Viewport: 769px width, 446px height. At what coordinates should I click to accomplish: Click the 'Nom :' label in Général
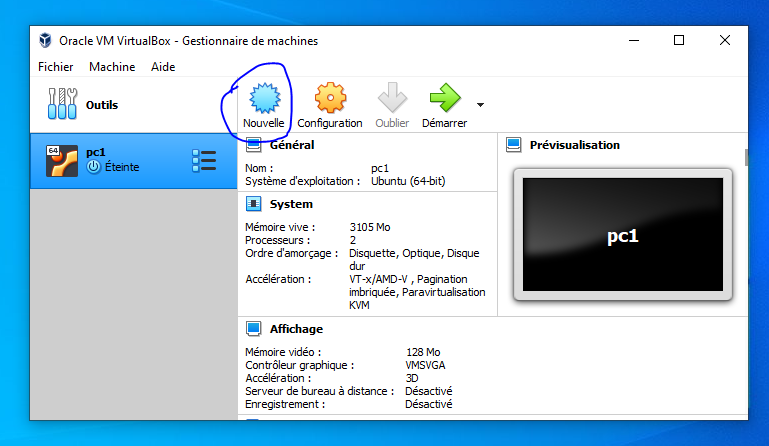click(x=259, y=168)
